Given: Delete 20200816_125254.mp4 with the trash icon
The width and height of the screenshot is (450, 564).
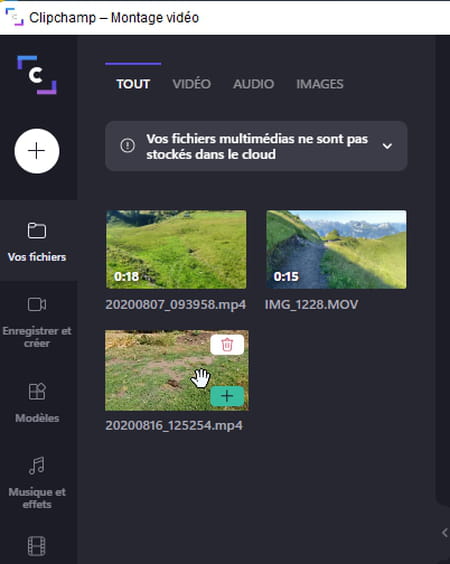Looking at the screenshot, I should coord(227,345).
